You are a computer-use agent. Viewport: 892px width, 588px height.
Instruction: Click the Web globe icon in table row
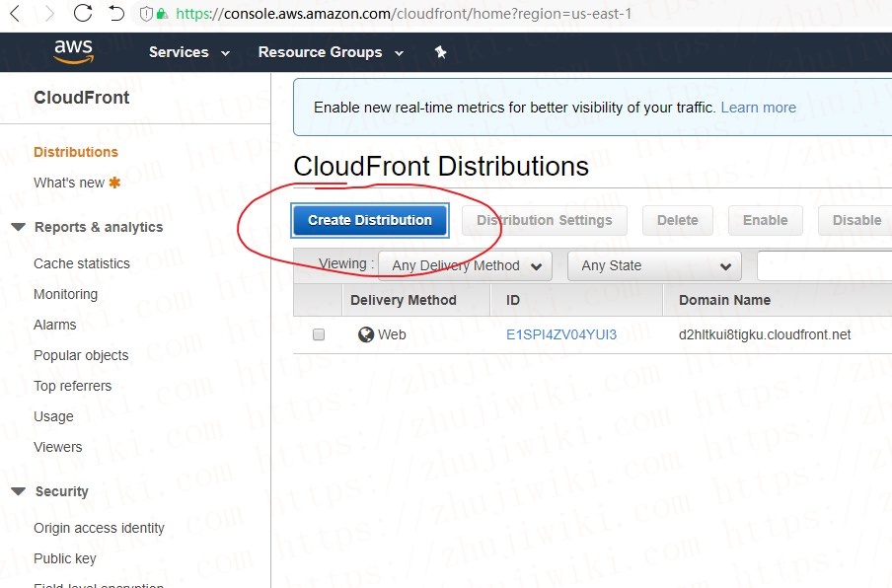click(x=366, y=334)
